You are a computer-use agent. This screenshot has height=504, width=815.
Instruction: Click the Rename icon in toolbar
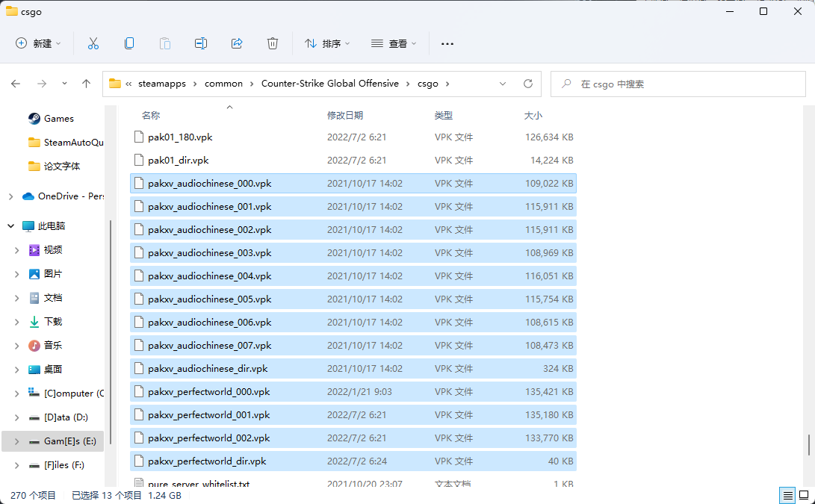[x=201, y=43]
